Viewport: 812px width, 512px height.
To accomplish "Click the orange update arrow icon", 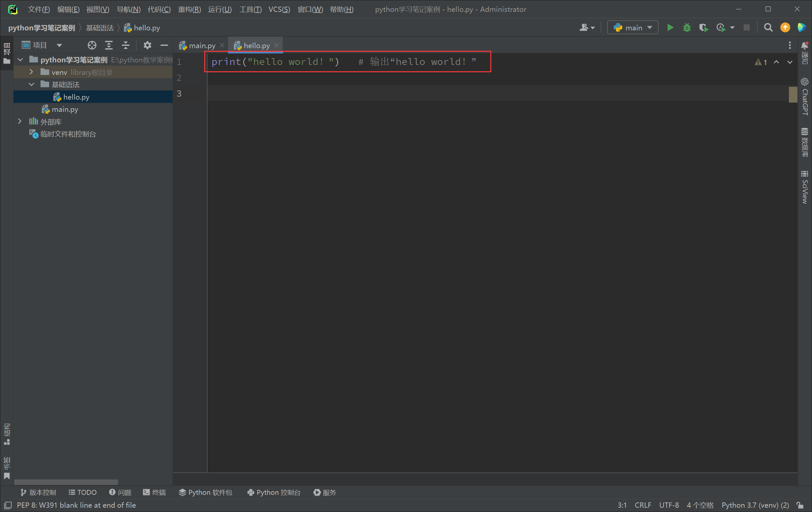I will [785, 28].
